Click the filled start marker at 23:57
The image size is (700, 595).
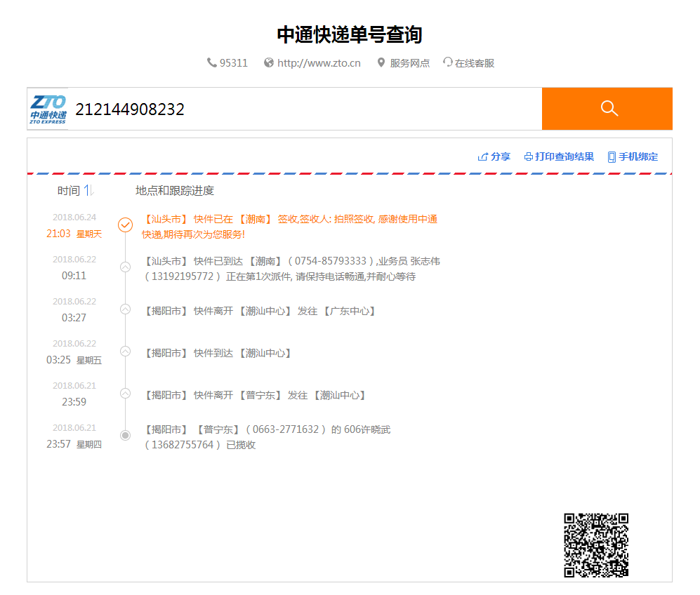pyautogui.click(x=126, y=435)
